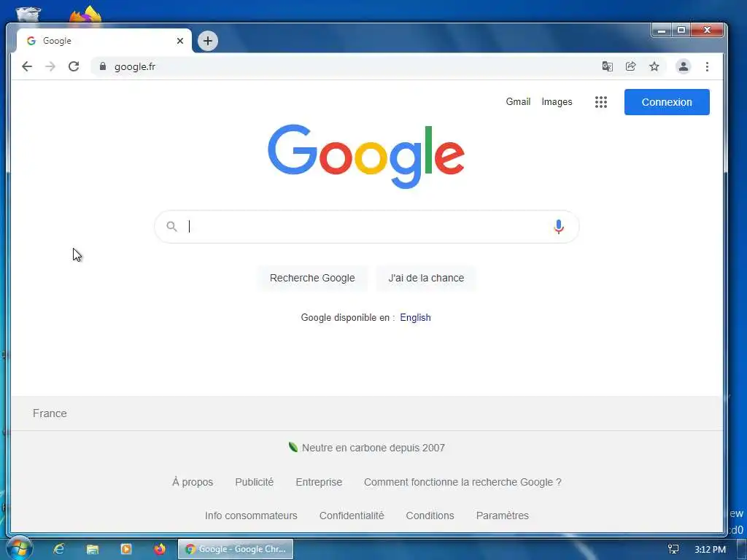747x560 pixels.
Task: Select the Google Chrome taskbar button
Action: [x=236, y=549]
